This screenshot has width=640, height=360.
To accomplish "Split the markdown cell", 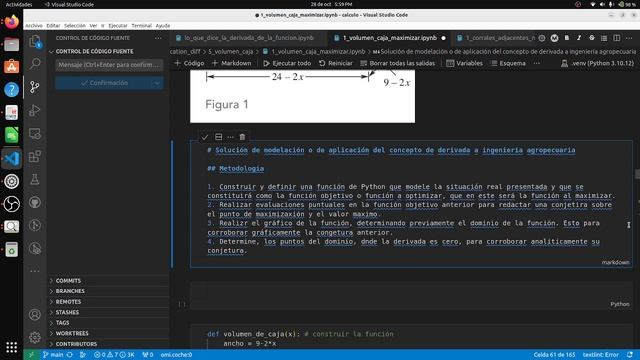I will (x=218, y=137).
